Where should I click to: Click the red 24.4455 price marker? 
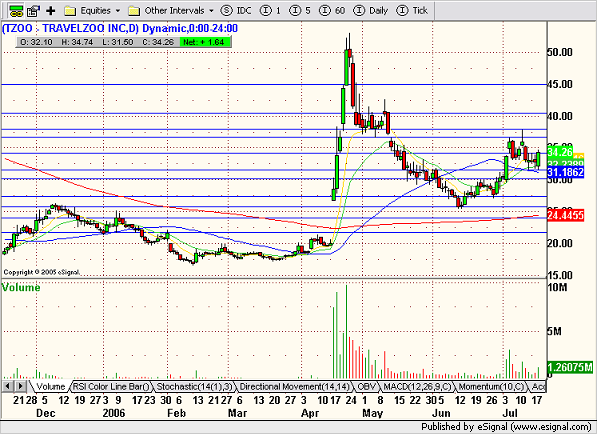tap(565, 215)
